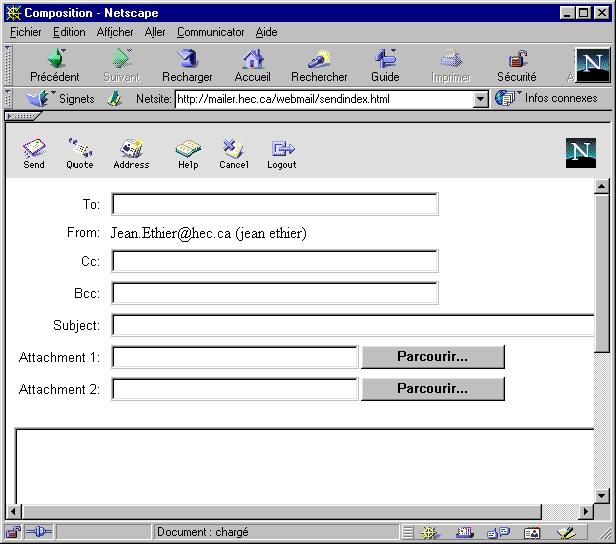Click the sender address Jean.Ethier@hec.ca

tap(170, 233)
